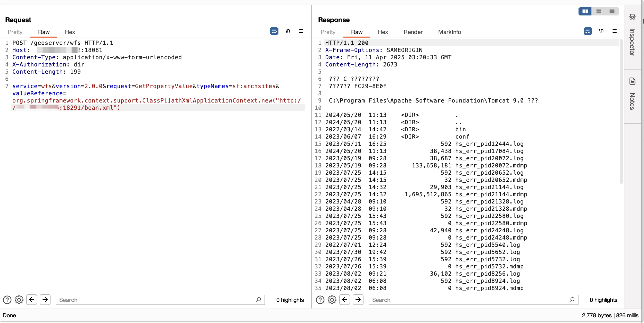Open Response panel options hamburger menu

[x=615, y=31]
